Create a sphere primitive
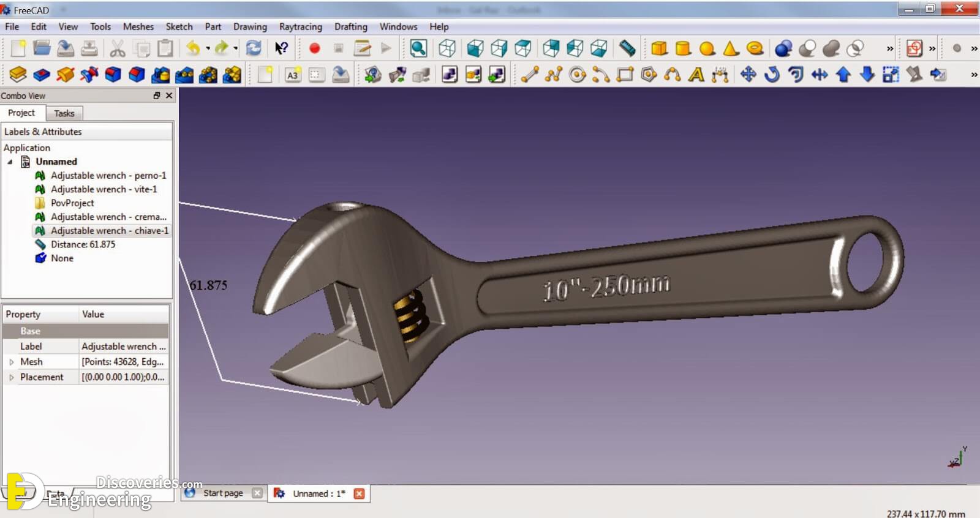980x518 pixels. pyautogui.click(x=707, y=48)
